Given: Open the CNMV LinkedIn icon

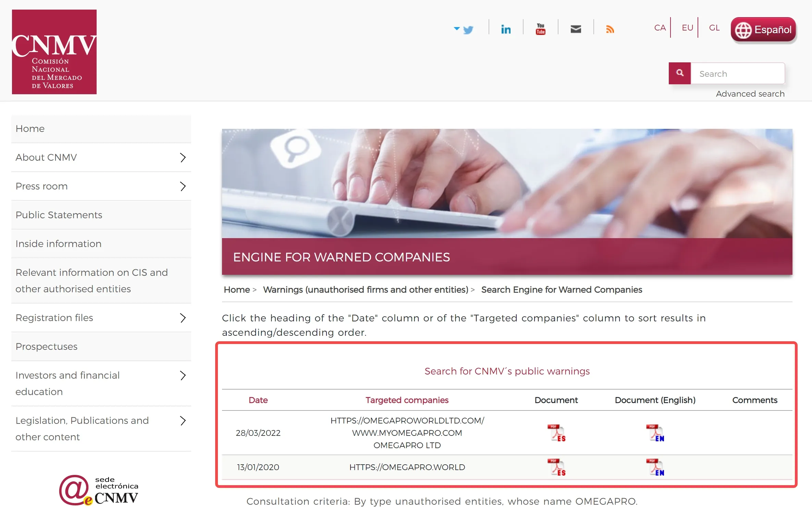Looking at the screenshot, I should [x=506, y=29].
